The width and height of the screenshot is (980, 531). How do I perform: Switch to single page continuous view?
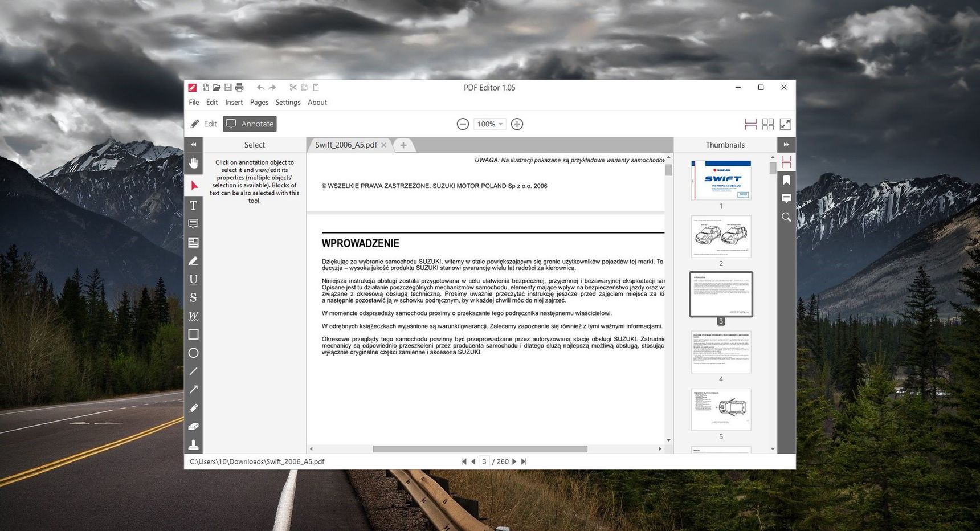pyautogui.click(x=750, y=124)
